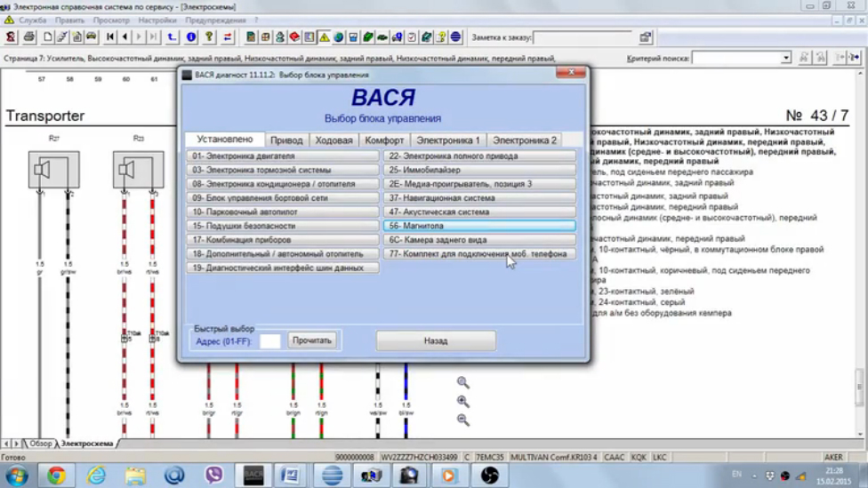Click the clipboard checklist icon in the toolbar

pyautogui.click(x=412, y=37)
